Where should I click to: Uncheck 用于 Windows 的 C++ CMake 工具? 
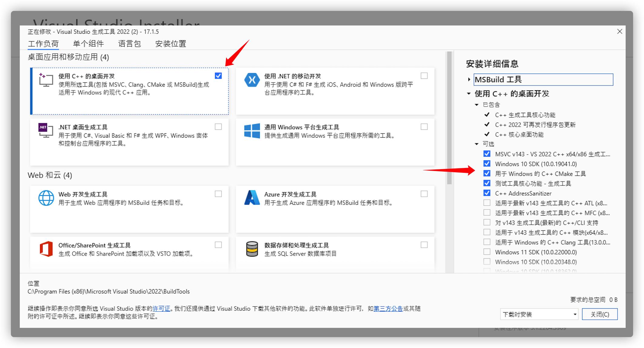tap(487, 173)
